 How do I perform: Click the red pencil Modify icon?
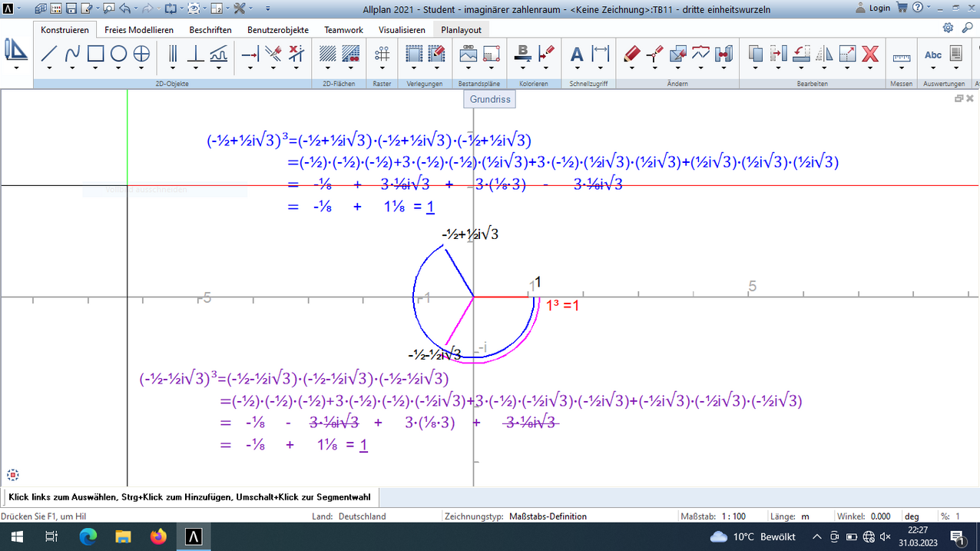click(631, 54)
